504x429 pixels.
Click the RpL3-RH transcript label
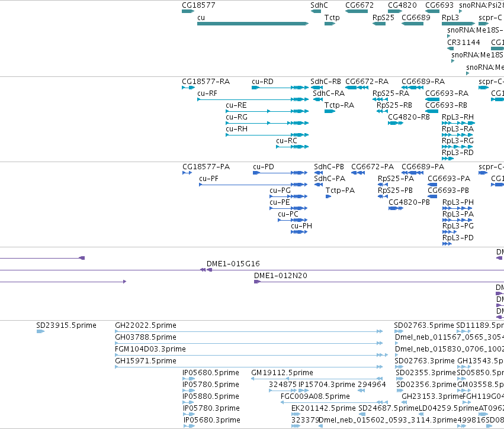click(457, 117)
